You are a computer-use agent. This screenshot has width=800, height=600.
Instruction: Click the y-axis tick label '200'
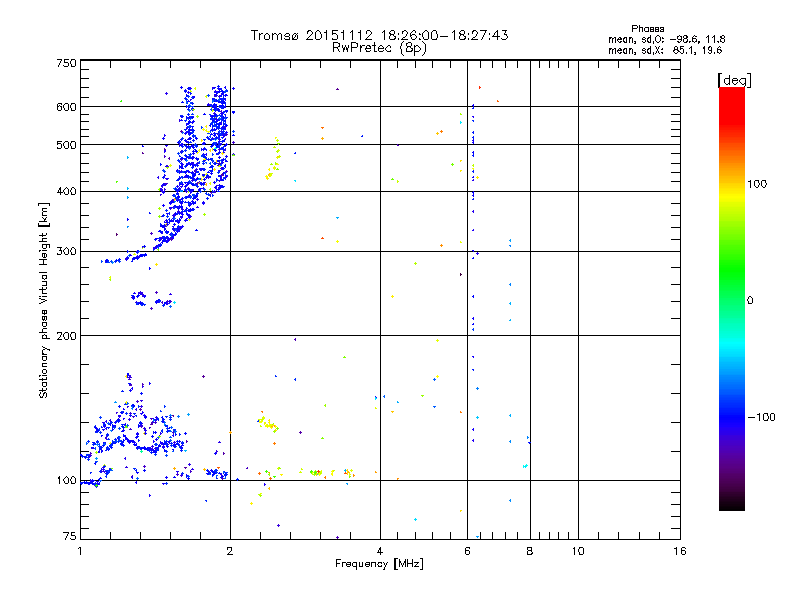[66, 336]
